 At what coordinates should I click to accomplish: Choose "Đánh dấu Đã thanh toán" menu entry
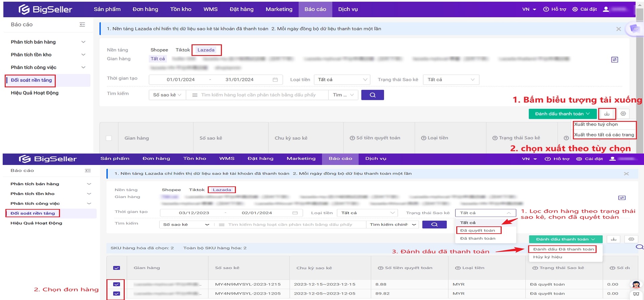(x=563, y=249)
